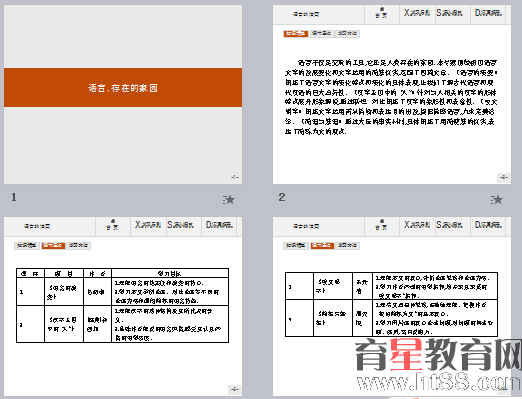Select slide 1 thumbnail with orange title banner
Viewport: 522px width, 399px height.
pos(123,95)
